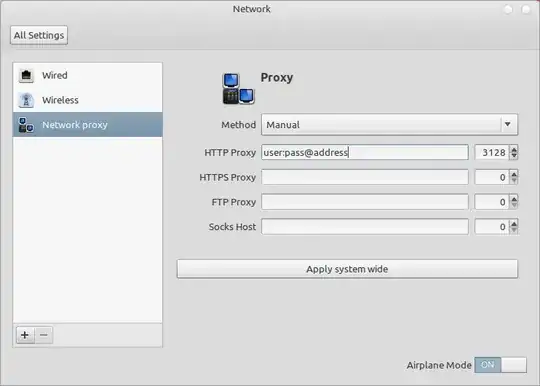The height and width of the screenshot is (386, 540).
Task: Select Wireless in the sidebar list
Action: tap(87, 100)
